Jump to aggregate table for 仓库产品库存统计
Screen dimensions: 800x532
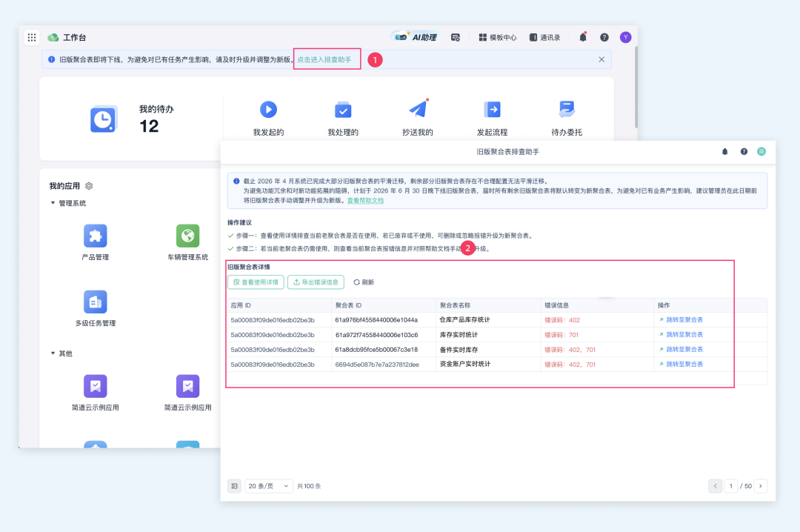click(x=681, y=319)
